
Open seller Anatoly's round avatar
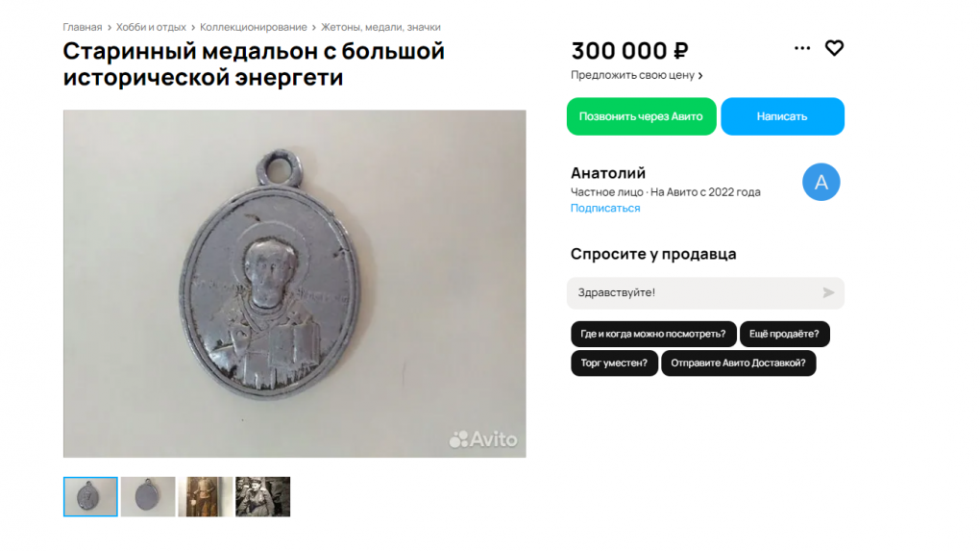click(821, 182)
